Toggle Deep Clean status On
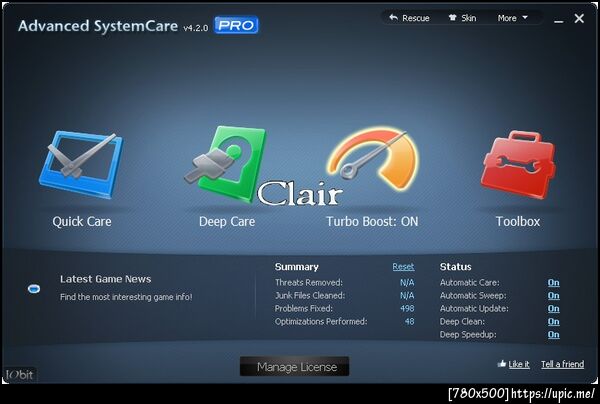This screenshot has width=600, height=404. [x=553, y=322]
